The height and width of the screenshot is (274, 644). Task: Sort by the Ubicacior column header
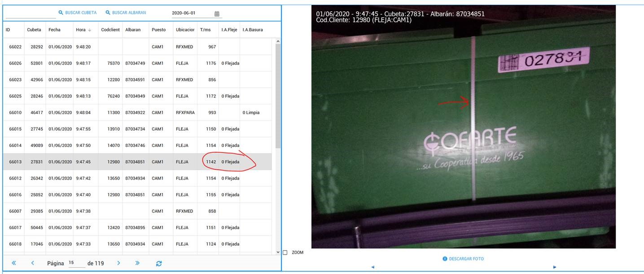click(185, 30)
